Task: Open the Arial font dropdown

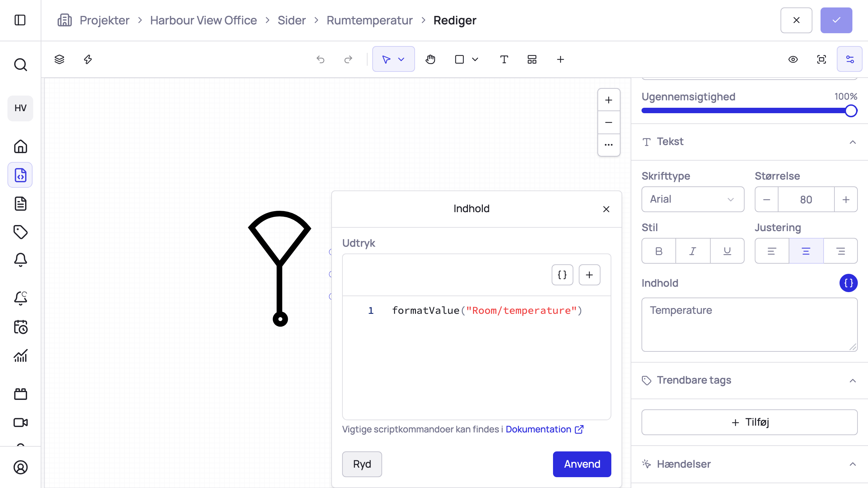Action: coord(693,199)
